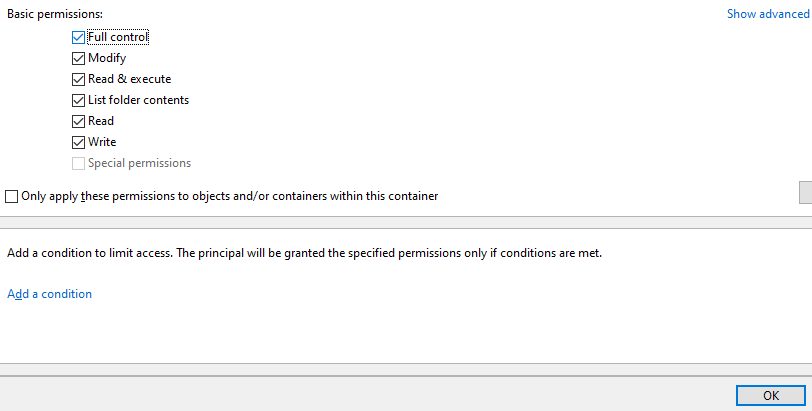
Task: Select the 'Read & execute' label text
Action: [x=129, y=79]
